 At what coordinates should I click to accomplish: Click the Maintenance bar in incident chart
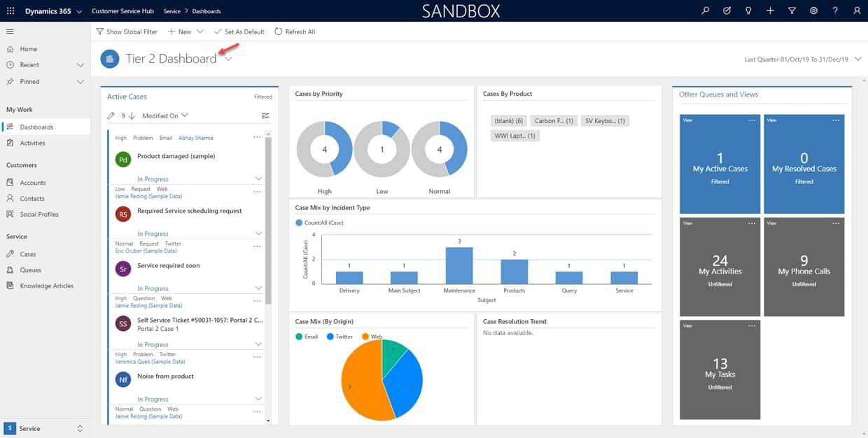(459, 265)
